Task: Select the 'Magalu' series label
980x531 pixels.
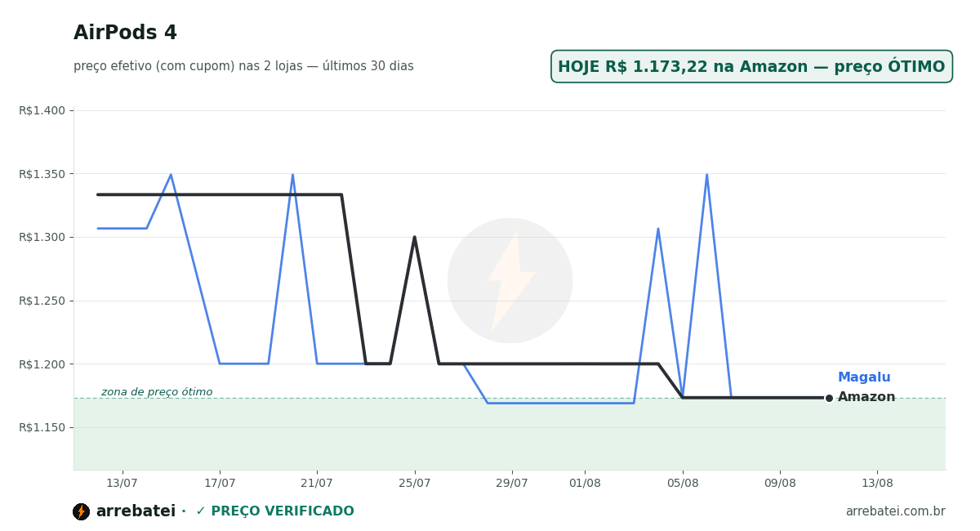Action: click(864, 377)
